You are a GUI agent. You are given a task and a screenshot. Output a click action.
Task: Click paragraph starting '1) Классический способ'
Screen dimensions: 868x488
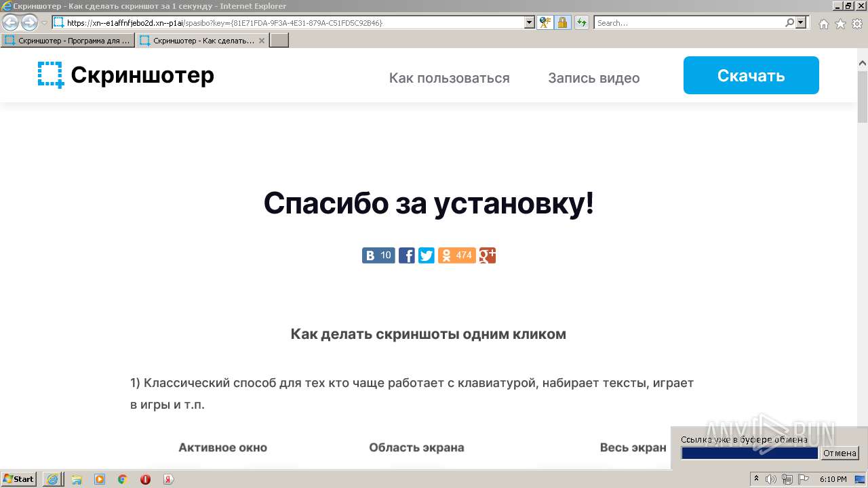tap(412, 394)
